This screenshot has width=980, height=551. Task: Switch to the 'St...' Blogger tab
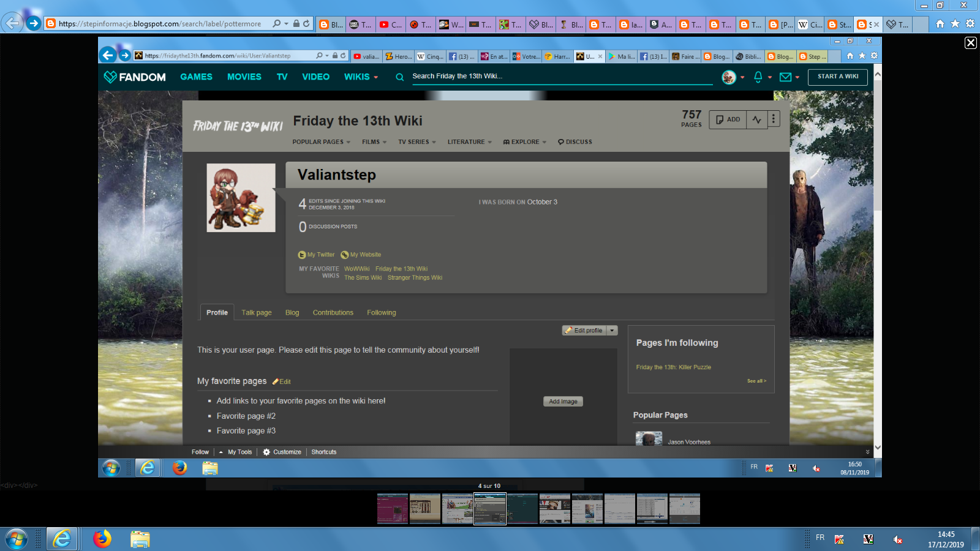pyautogui.click(x=840, y=24)
